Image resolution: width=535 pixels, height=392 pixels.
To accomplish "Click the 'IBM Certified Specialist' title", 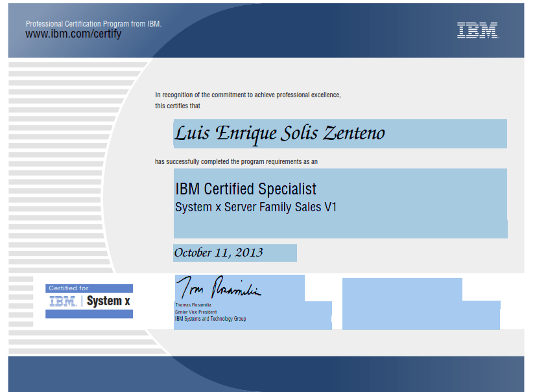I will (246, 189).
